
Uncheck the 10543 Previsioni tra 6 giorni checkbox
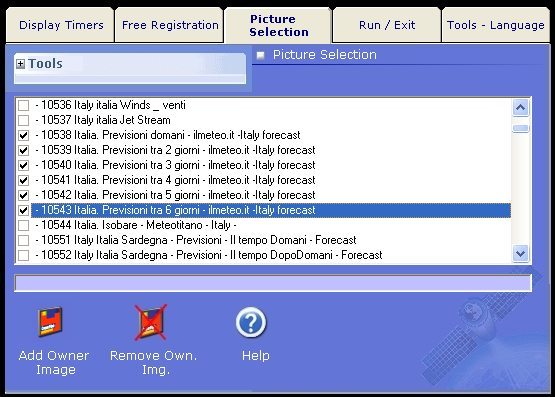click(23, 211)
